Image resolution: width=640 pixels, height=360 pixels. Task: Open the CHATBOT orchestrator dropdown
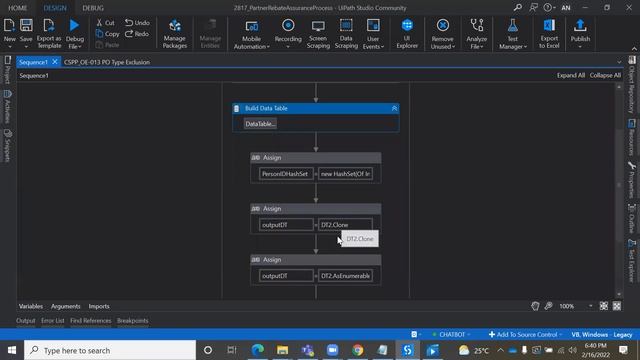[x=451, y=334]
